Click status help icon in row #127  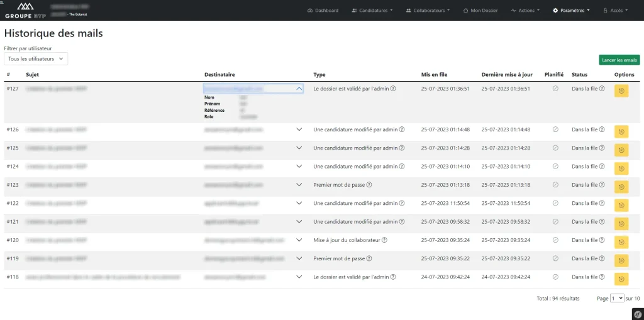click(x=602, y=88)
